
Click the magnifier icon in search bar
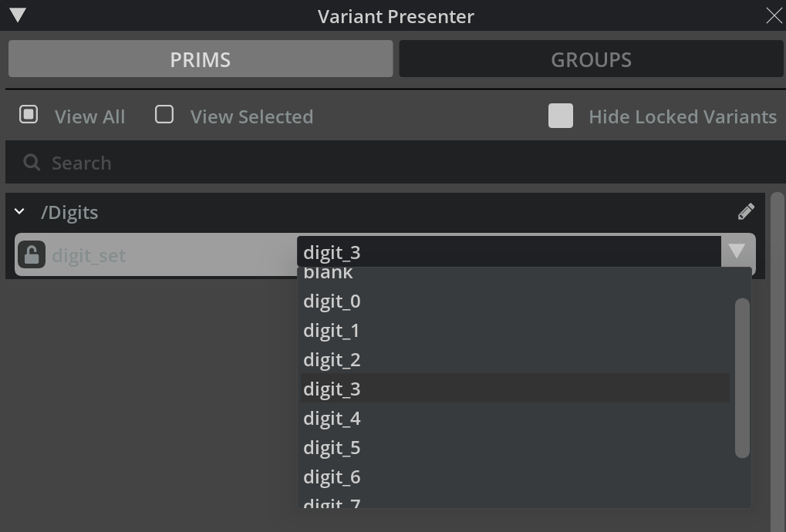pyautogui.click(x=32, y=163)
